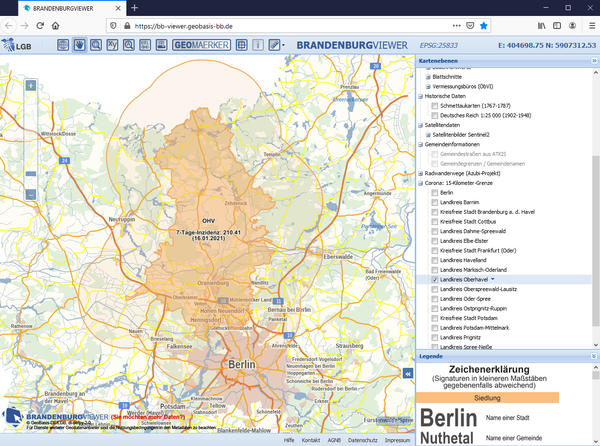Viewport: 600px width, 446px height.
Task: Check Kreisfreie Stadt Potsdam layer
Action: (435, 318)
